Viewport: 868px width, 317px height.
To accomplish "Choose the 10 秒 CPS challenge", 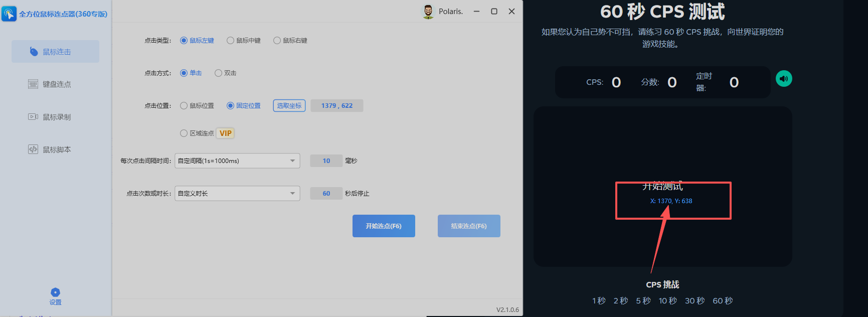I will (x=667, y=301).
